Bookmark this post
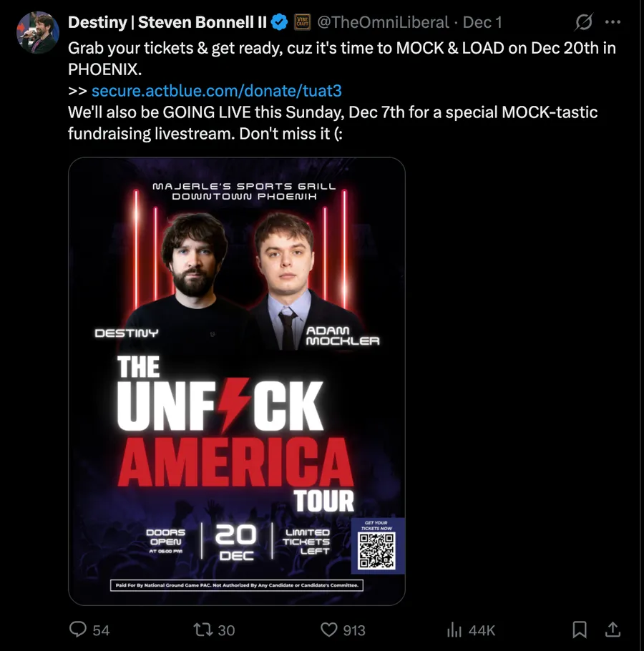 click(x=580, y=629)
